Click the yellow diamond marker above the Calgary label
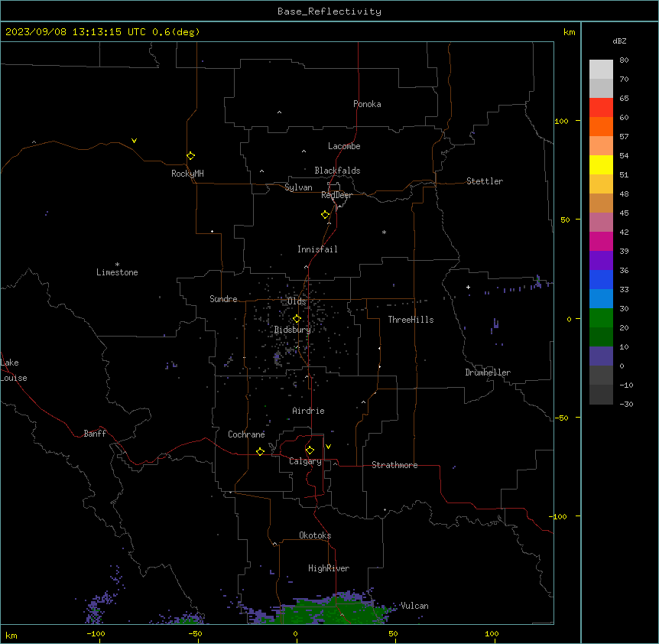The width and height of the screenshot is (659, 644). (310, 450)
